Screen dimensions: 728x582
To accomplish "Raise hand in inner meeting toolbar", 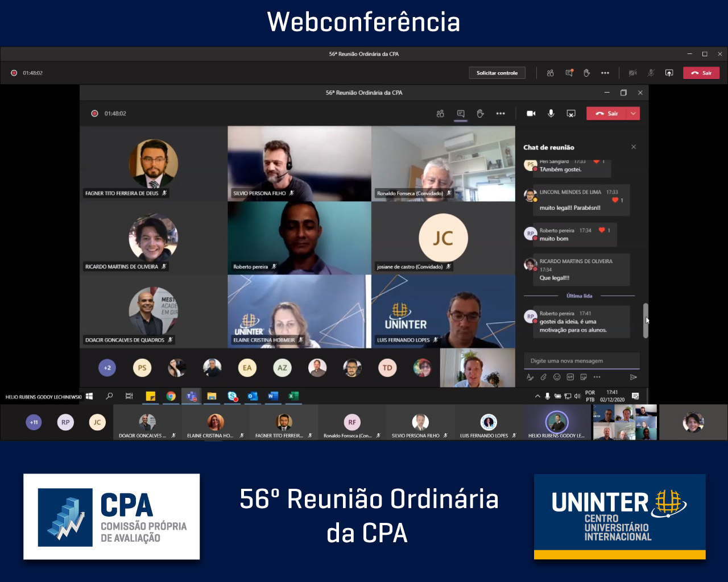I will (480, 114).
